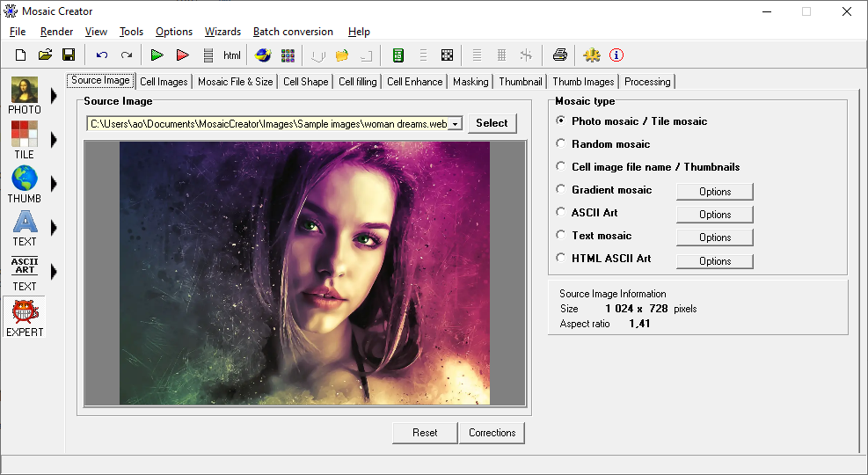Expand the arrow next to the letter A TEXT icon
This screenshot has height=475, width=868.
point(54,228)
